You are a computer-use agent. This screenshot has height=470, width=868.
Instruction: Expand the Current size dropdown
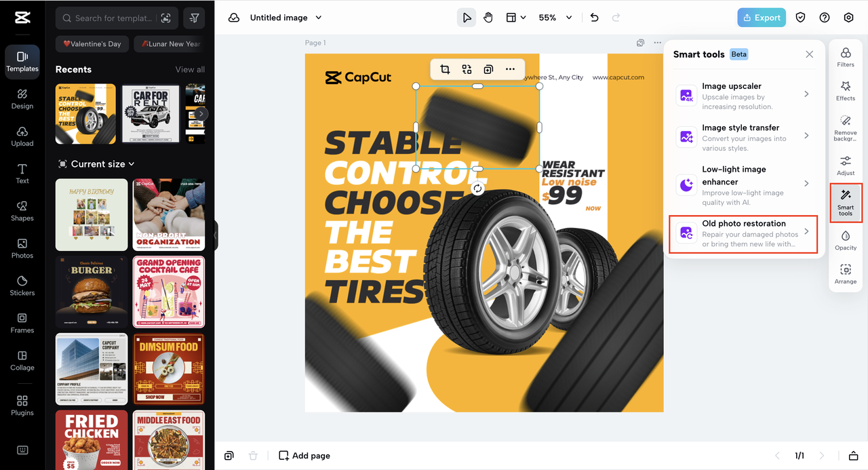pos(96,164)
